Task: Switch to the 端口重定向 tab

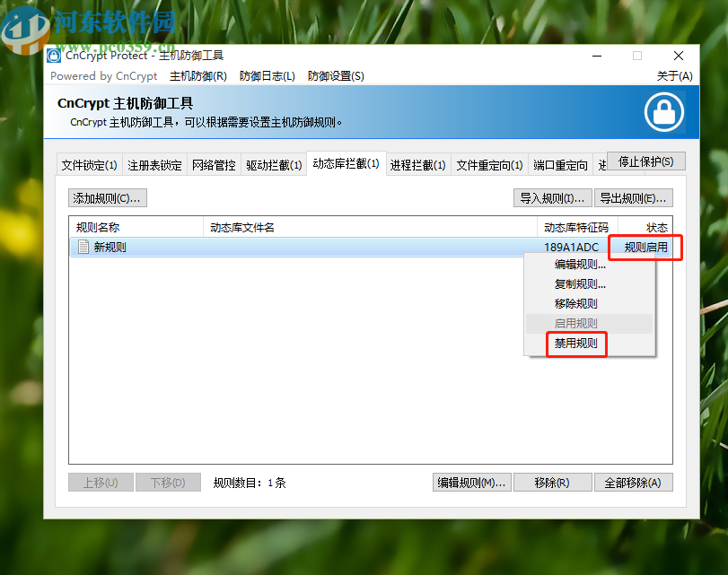Action: tap(560, 165)
